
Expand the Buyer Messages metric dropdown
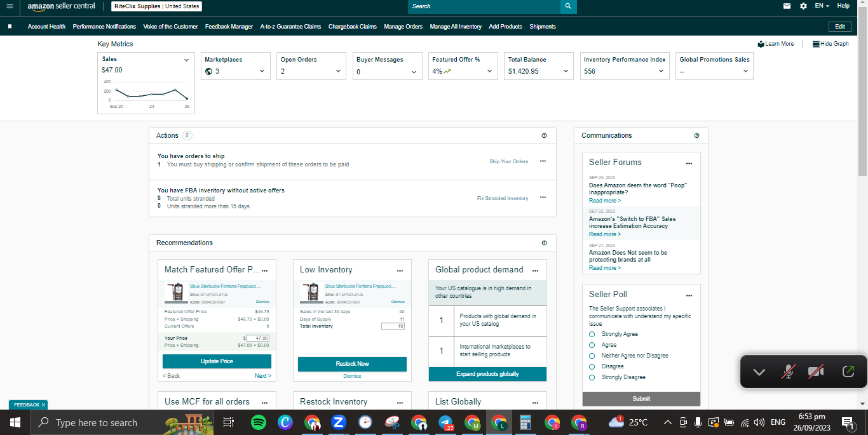point(414,72)
